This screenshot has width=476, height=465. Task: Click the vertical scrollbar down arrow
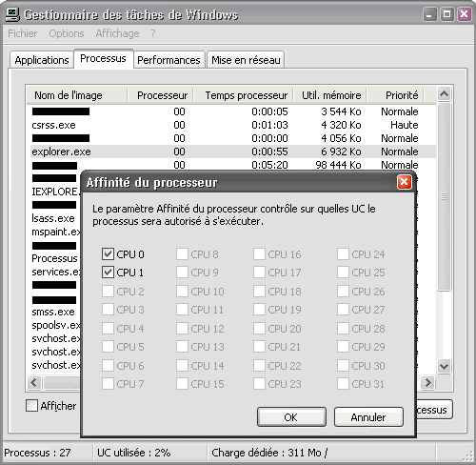[x=444, y=366]
